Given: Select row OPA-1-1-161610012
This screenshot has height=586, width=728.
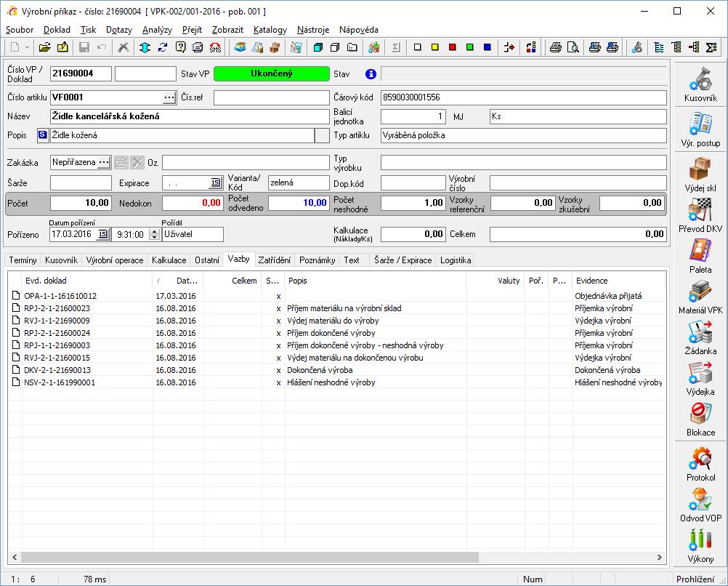Looking at the screenshot, I should [336, 296].
